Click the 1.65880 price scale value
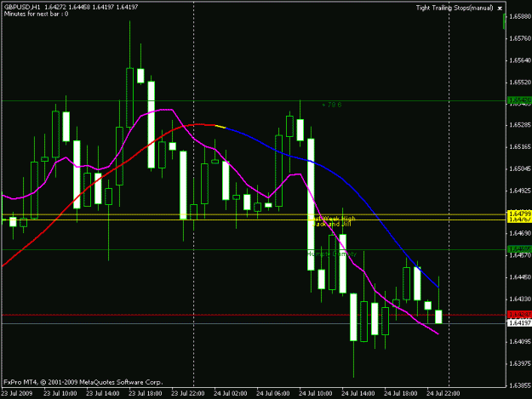 point(520,16)
